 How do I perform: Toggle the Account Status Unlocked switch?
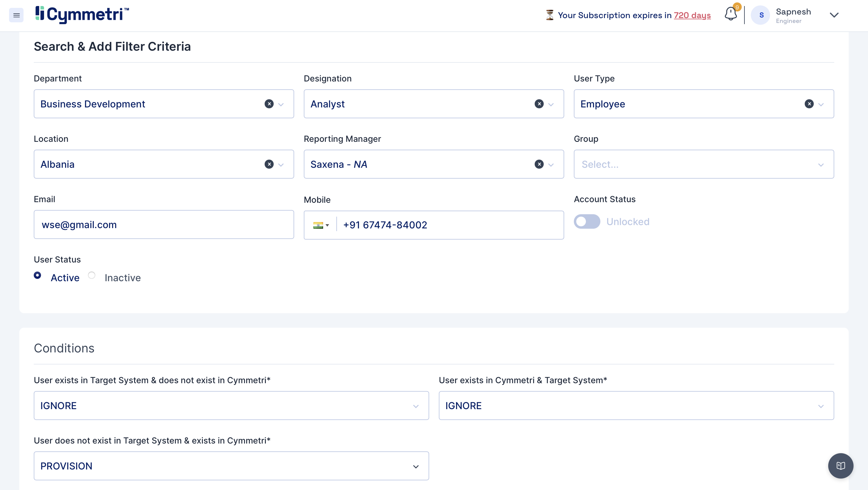coord(587,221)
